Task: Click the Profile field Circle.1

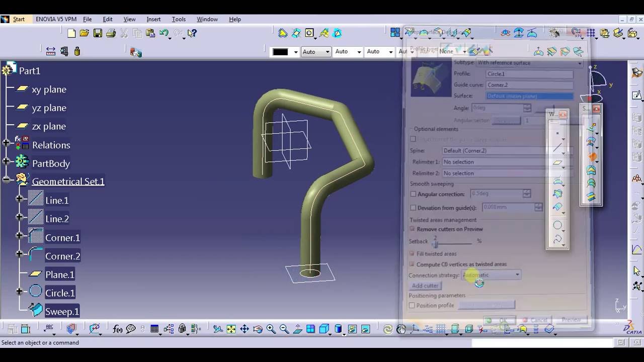Action: 529,74
